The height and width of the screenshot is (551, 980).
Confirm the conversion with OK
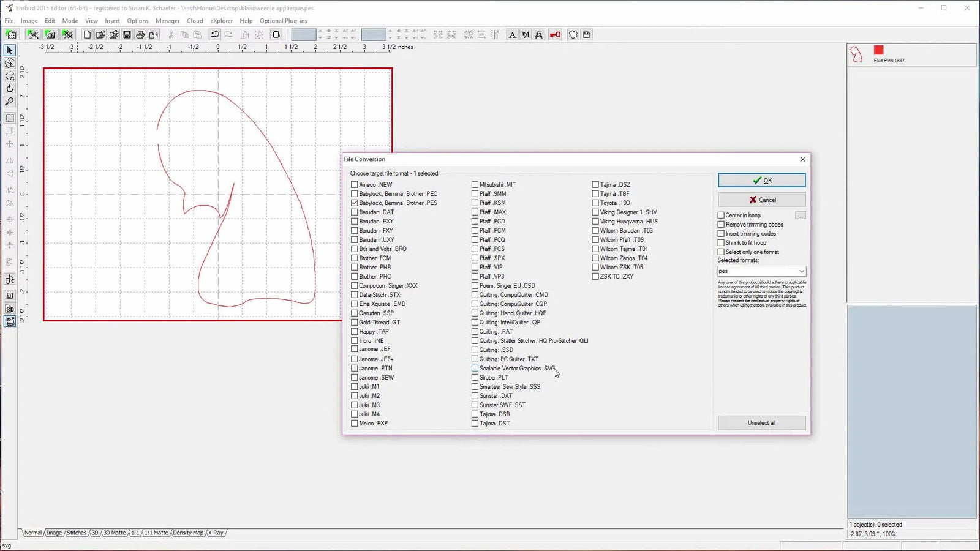pos(761,180)
